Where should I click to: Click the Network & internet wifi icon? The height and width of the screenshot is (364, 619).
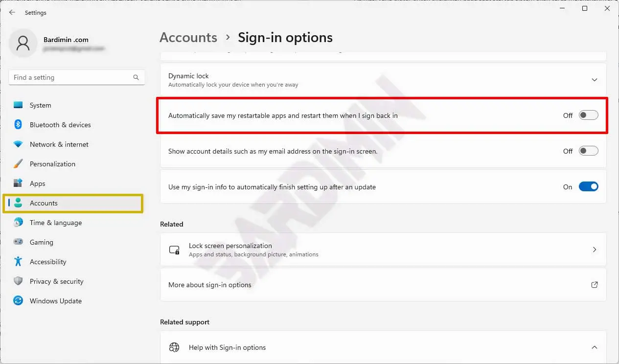click(18, 144)
